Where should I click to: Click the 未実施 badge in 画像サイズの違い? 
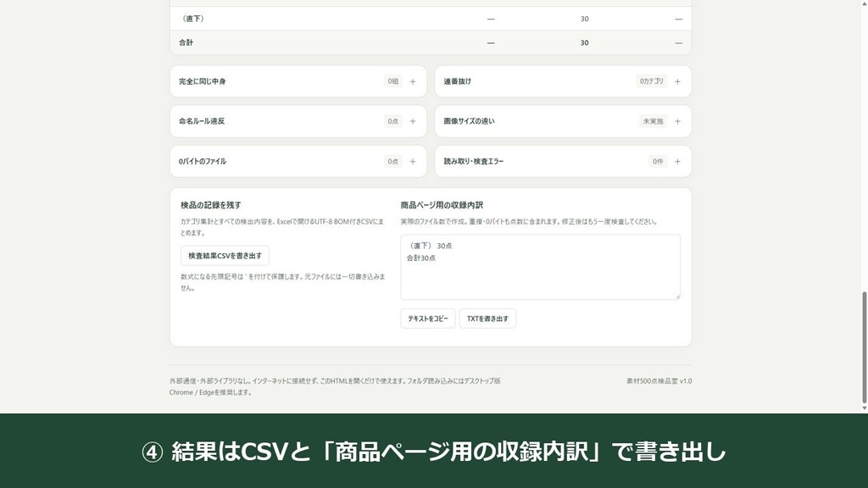(654, 121)
